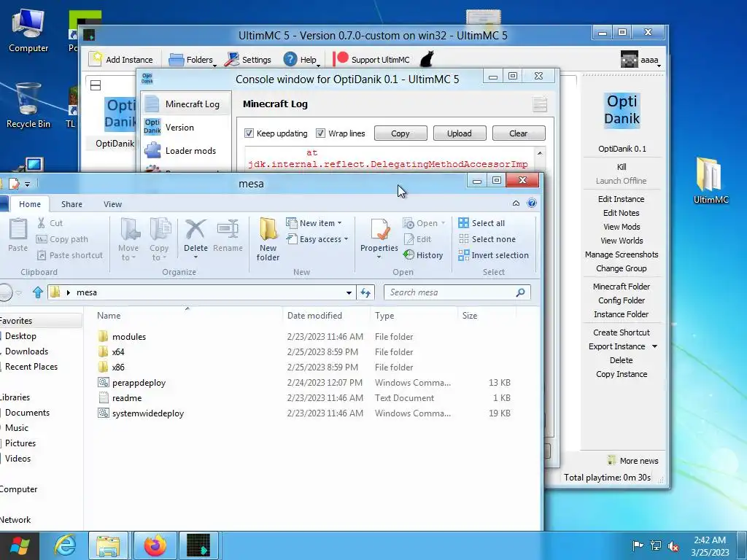The width and height of the screenshot is (747, 560).
Task: Select Loader mods page in console sidebar
Action: [186, 150]
